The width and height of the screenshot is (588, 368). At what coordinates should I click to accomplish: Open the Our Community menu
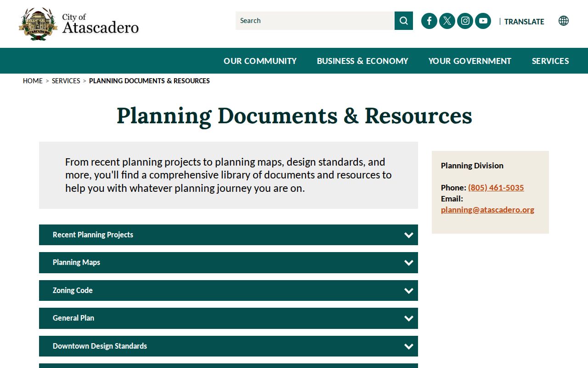point(260,61)
